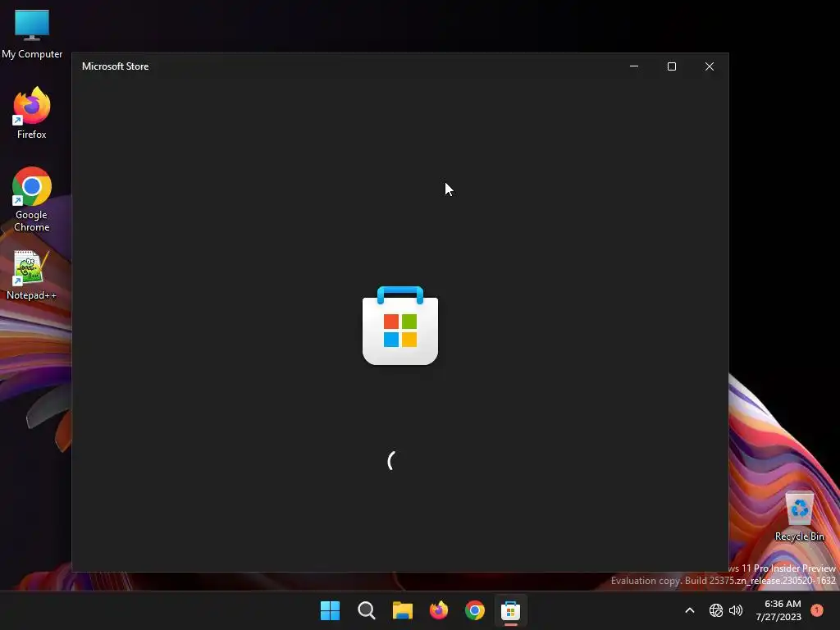The image size is (840, 630).
Task: Launch Firefox from the taskbar
Action: click(x=439, y=610)
